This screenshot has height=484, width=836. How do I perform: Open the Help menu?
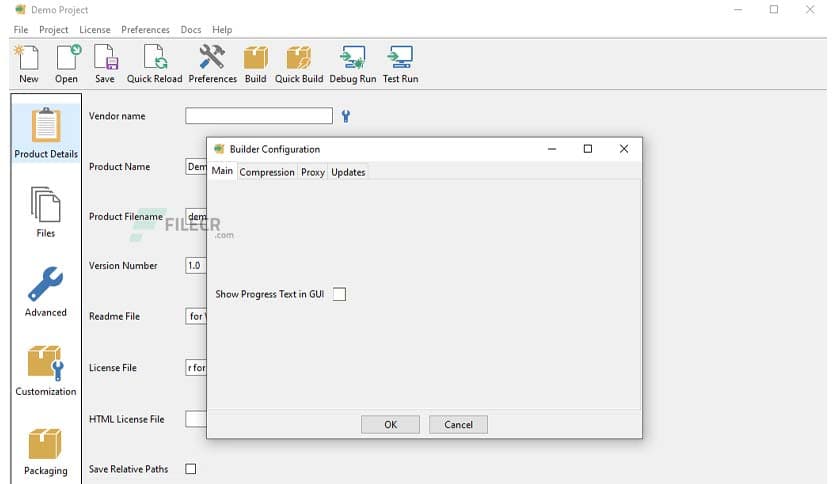(222, 30)
